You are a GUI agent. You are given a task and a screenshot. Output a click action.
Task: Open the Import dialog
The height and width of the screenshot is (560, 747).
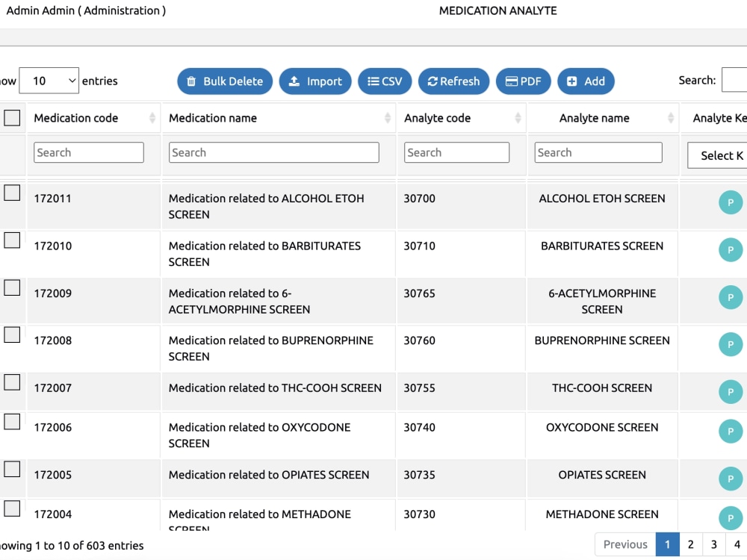coord(315,81)
